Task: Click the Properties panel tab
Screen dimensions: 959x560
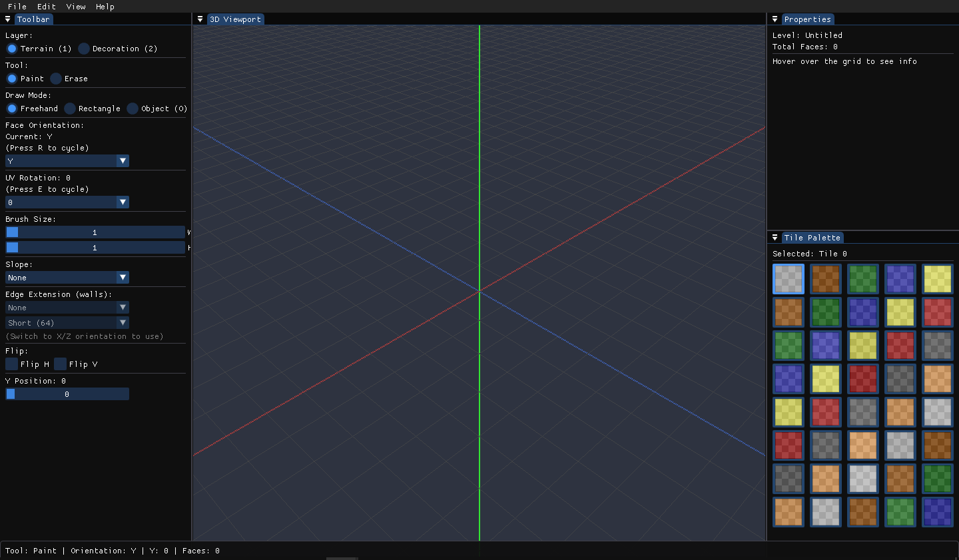Action: (808, 19)
